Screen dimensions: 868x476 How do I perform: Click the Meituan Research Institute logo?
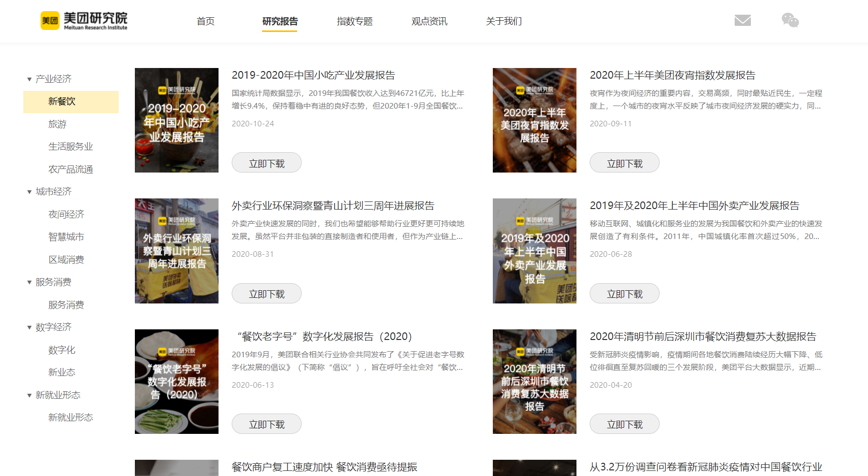(x=84, y=21)
